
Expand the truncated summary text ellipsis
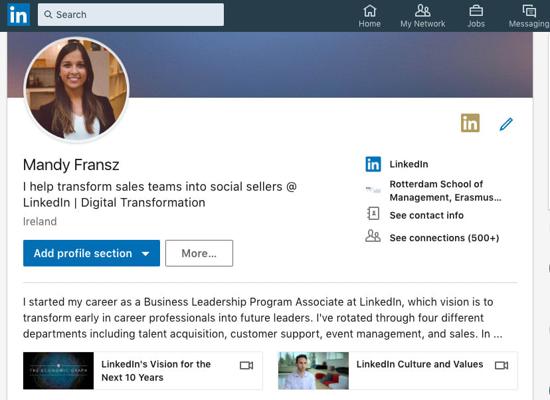(x=498, y=334)
